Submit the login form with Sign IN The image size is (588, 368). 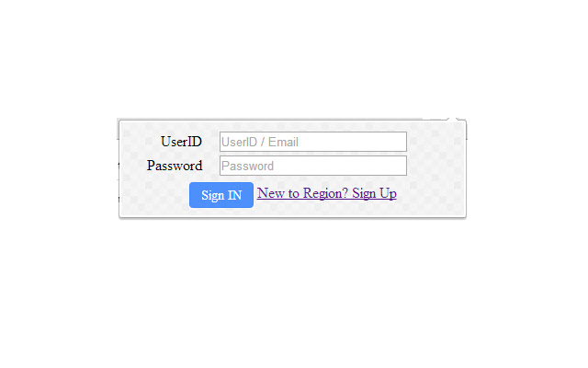221,195
